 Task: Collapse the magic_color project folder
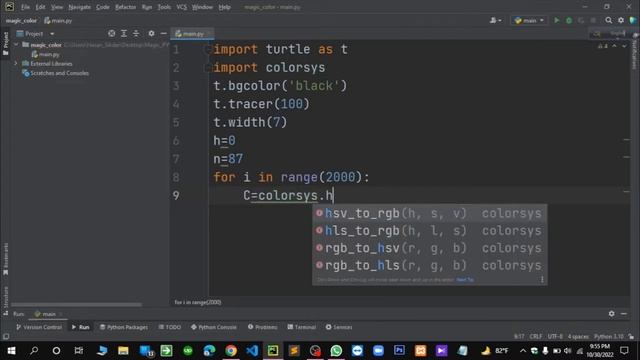click(16, 44)
